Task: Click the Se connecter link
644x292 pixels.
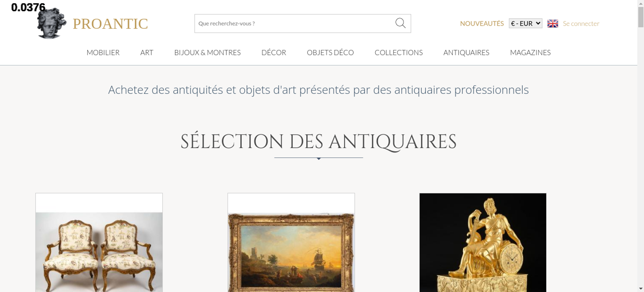Action: click(x=581, y=23)
